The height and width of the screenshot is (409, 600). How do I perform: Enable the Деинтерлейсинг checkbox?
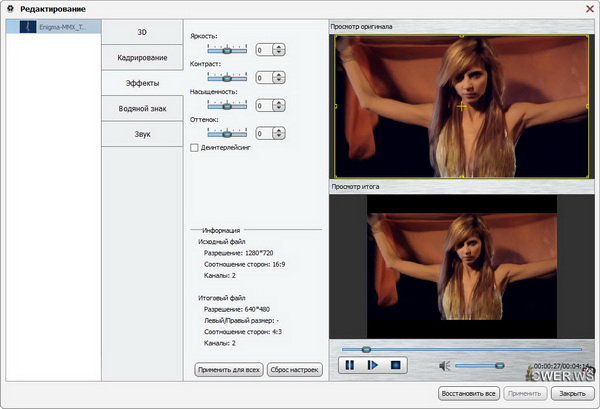(x=194, y=148)
